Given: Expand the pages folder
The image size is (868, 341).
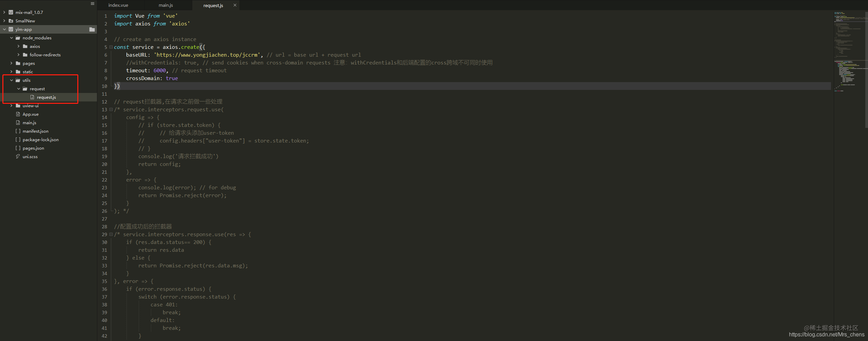Looking at the screenshot, I should [x=11, y=63].
